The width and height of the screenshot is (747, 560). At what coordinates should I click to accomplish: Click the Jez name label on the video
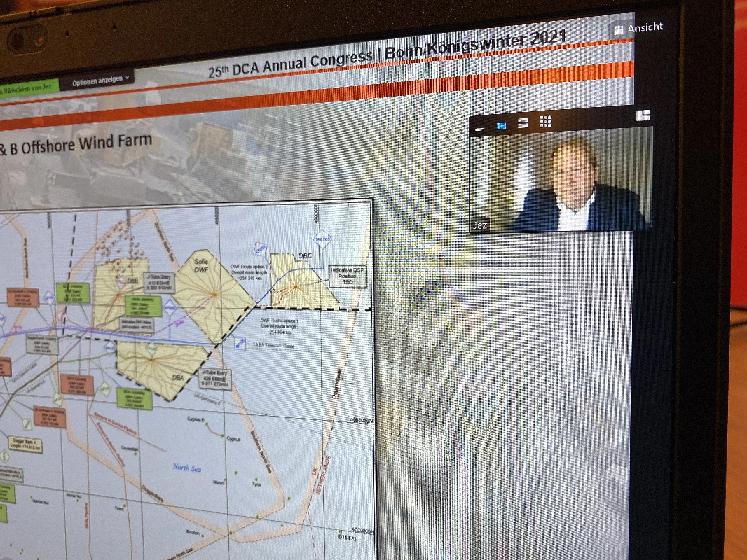coord(480,225)
